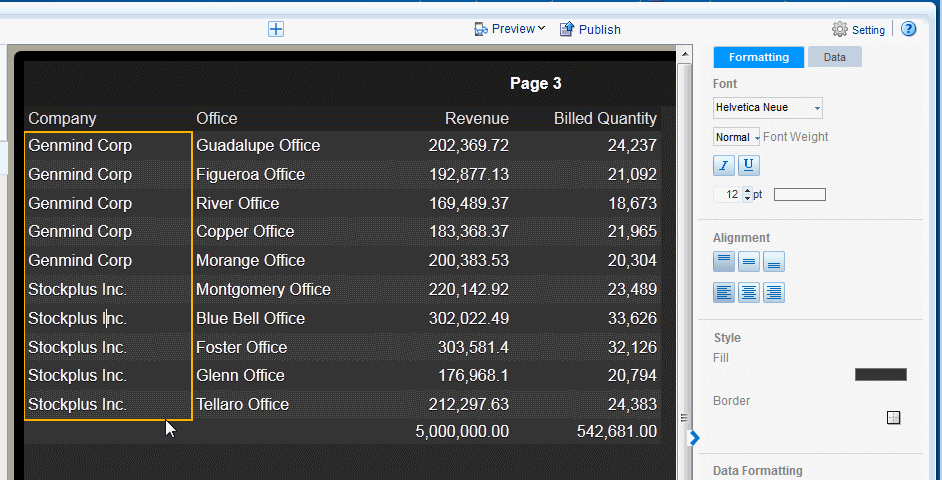Align text to bottom vertically
This screenshot has height=480, width=942.
(x=774, y=262)
